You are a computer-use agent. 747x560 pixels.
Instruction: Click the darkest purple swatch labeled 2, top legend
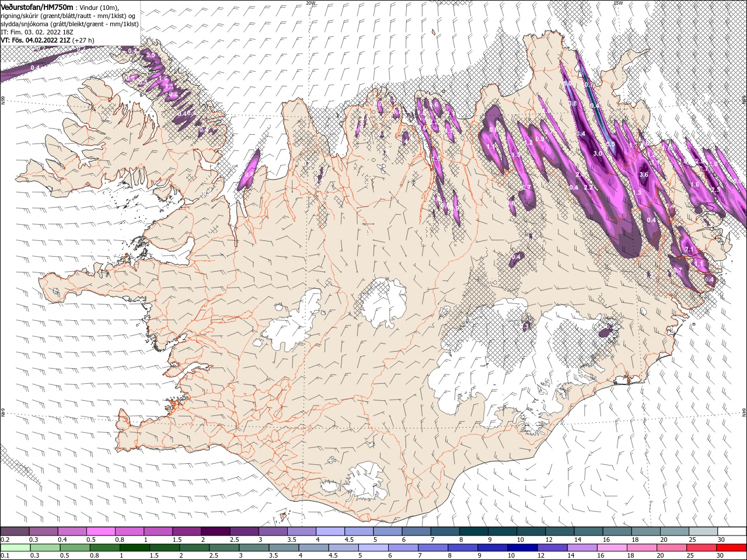point(215,531)
